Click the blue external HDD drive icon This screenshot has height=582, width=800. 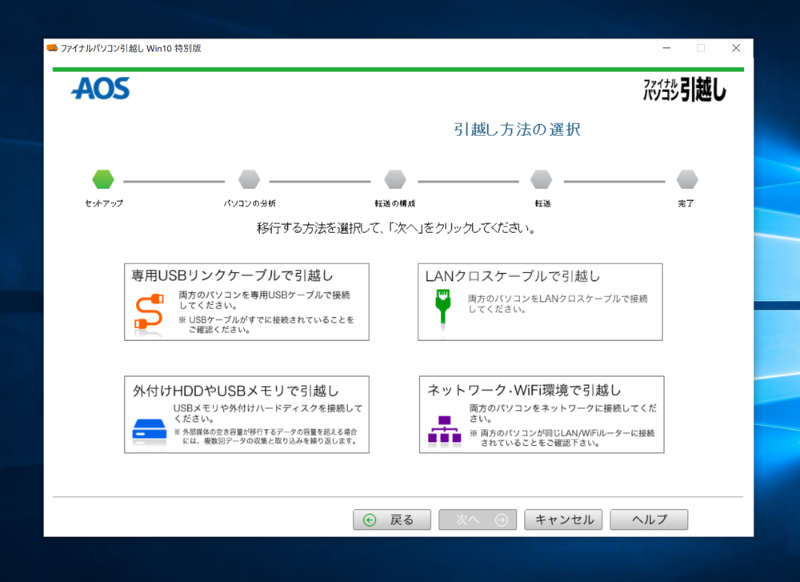[x=149, y=430]
